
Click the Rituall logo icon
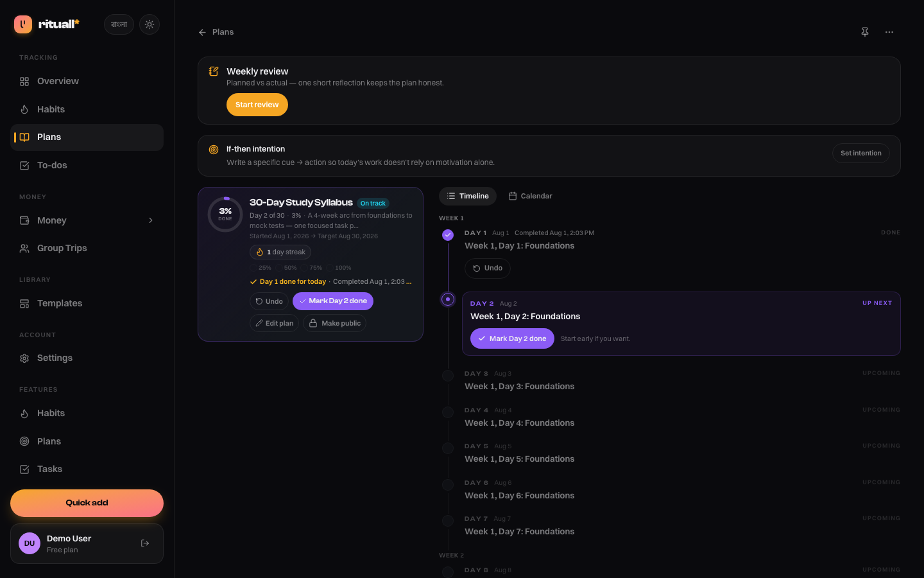(23, 24)
